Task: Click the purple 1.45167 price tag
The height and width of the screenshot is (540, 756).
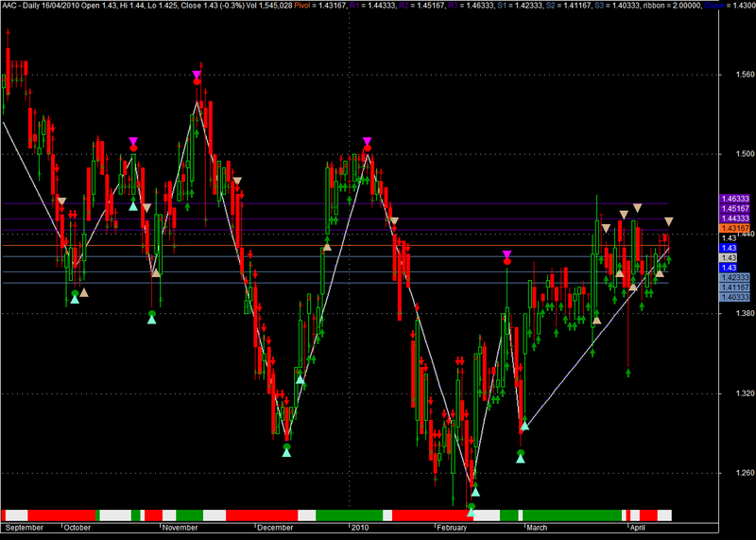Action: (x=735, y=208)
